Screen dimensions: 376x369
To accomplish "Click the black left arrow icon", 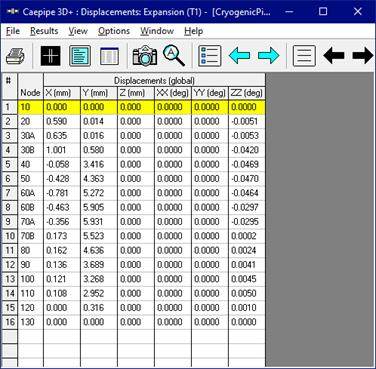I will (x=334, y=56).
